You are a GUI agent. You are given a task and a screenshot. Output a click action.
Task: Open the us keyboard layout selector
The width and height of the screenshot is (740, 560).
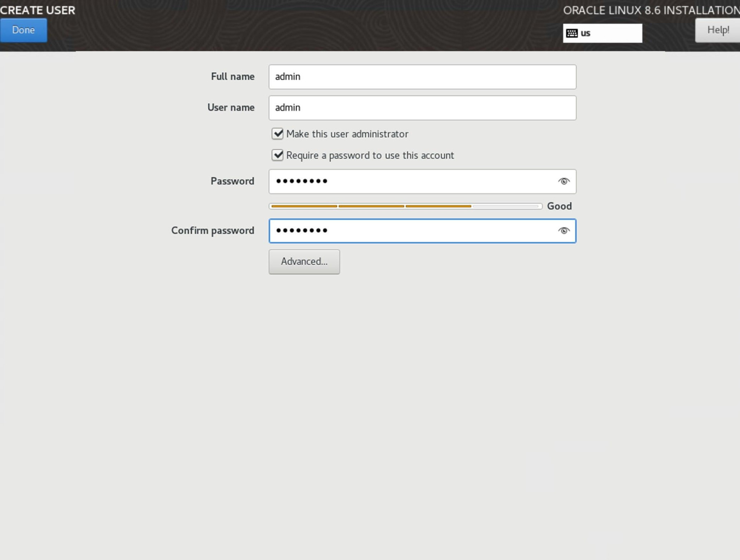pos(602,33)
